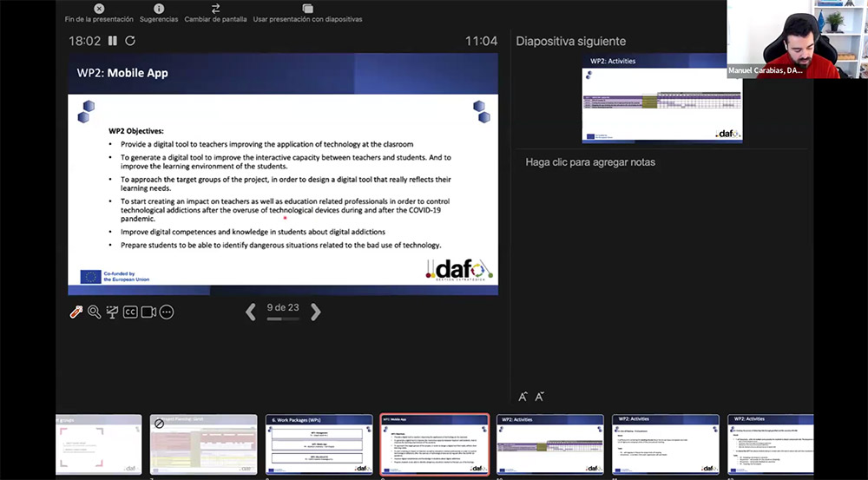Advance to next slide arrow
Viewport: 868px width, 480px height.
pos(316,312)
